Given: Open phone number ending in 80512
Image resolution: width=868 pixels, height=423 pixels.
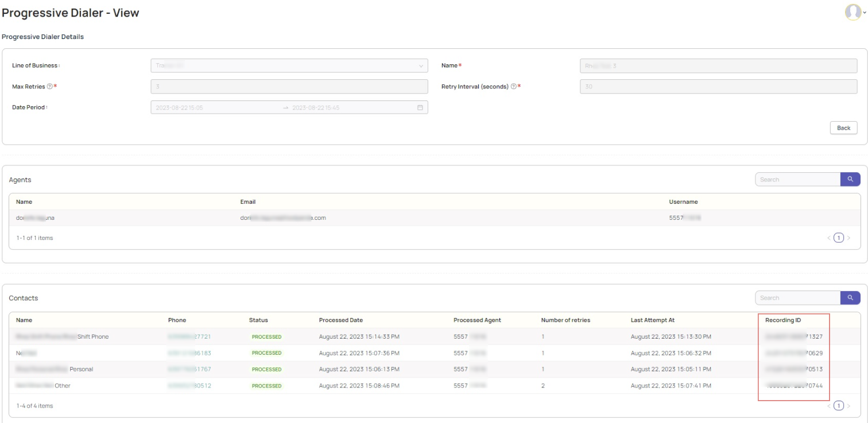Looking at the screenshot, I should pos(189,386).
